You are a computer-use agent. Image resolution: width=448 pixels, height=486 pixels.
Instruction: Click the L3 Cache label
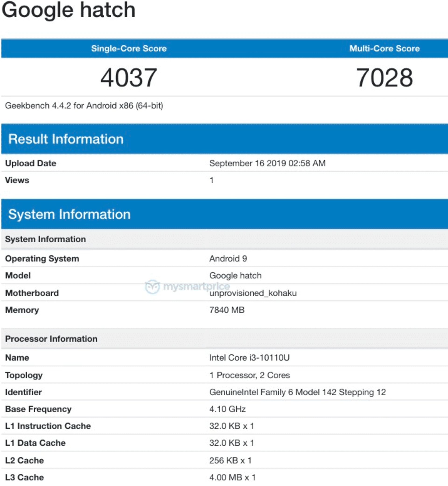click(24, 478)
